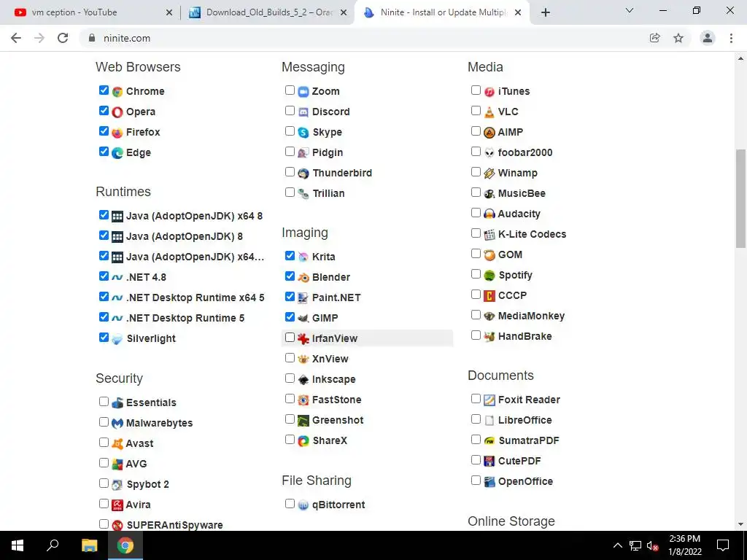Click the Edge logo icon
Viewport: 747px width, 560px height.
pyautogui.click(x=117, y=153)
